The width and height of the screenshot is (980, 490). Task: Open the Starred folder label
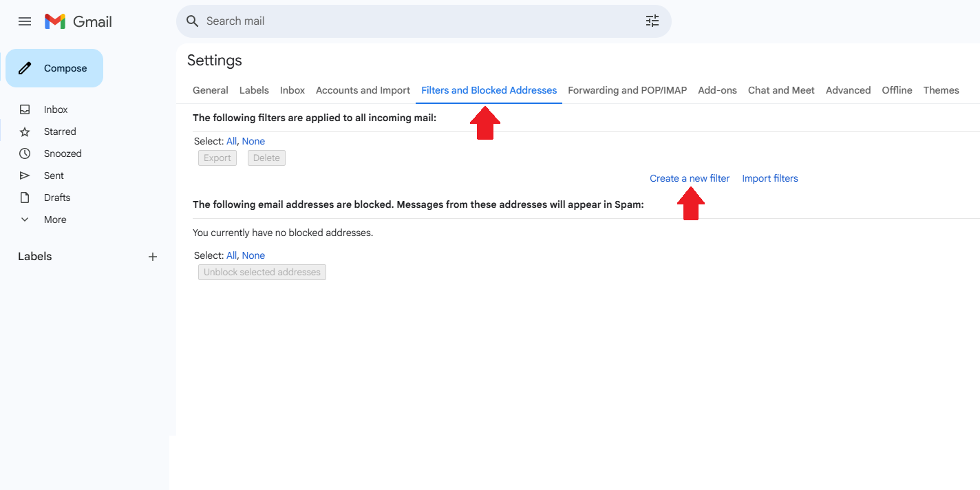tap(60, 131)
